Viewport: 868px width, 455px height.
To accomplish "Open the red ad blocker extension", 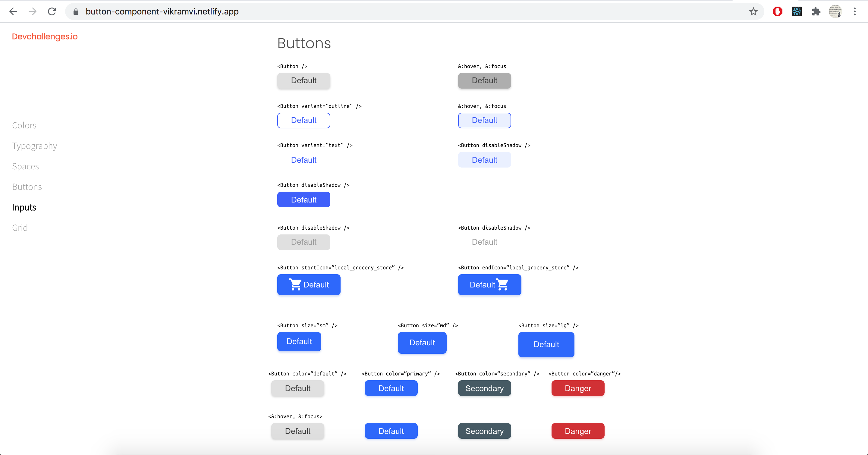I will click(x=777, y=11).
